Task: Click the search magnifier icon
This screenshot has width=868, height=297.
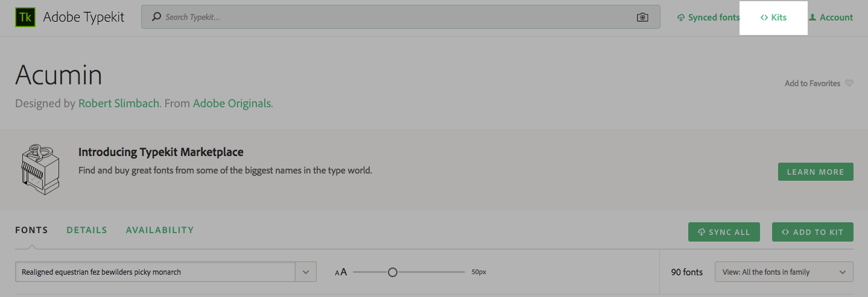Action: [x=156, y=17]
